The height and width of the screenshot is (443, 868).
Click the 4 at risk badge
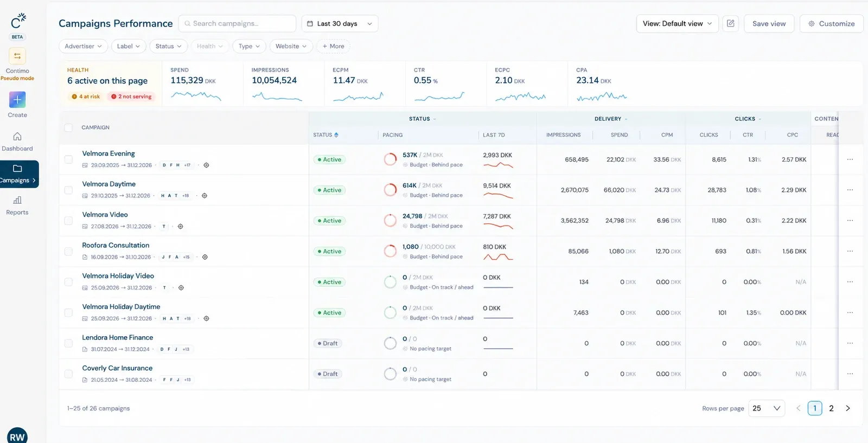tap(86, 97)
